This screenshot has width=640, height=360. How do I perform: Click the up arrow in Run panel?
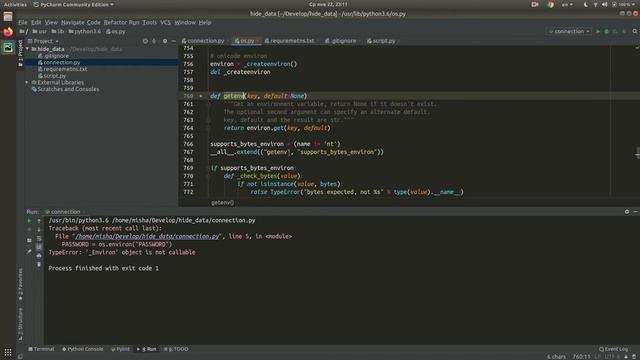pos(39,221)
